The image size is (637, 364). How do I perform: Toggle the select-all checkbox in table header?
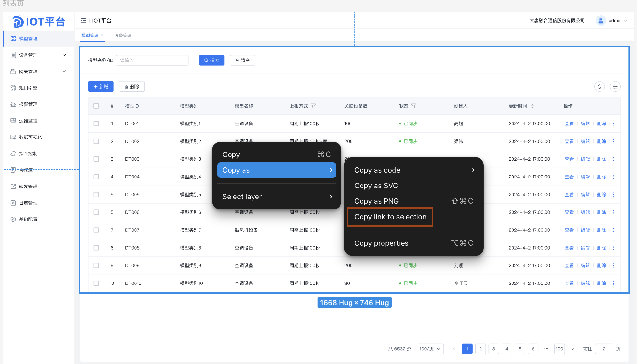(96, 106)
